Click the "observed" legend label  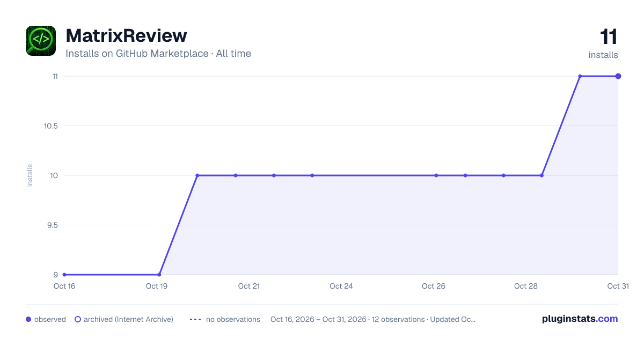click(50, 319)
